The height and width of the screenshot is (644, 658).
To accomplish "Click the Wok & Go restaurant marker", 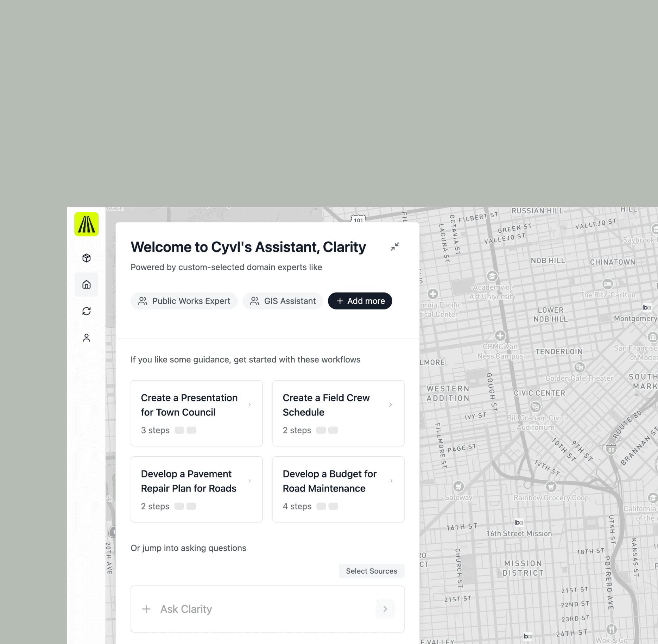I will coord(611,629).
